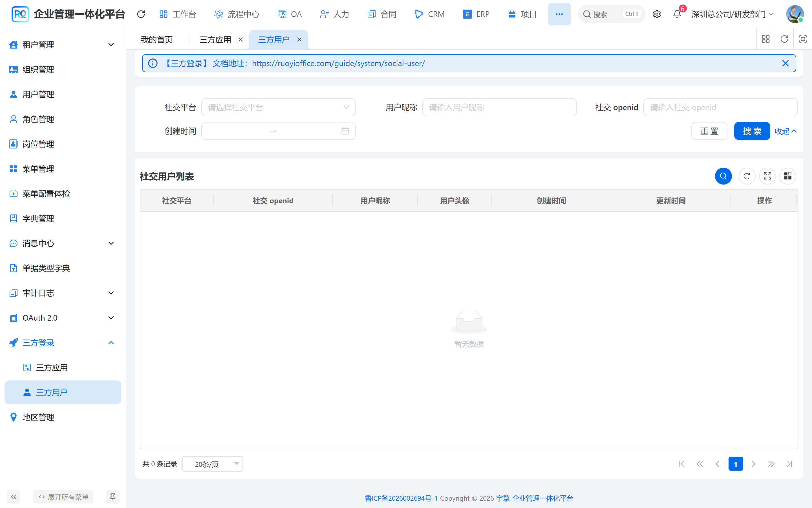This screenshot has height=508, width=812.
Task: Open the 流程中心 top menu
Action: pyautogui.click(x=237, y=14)
